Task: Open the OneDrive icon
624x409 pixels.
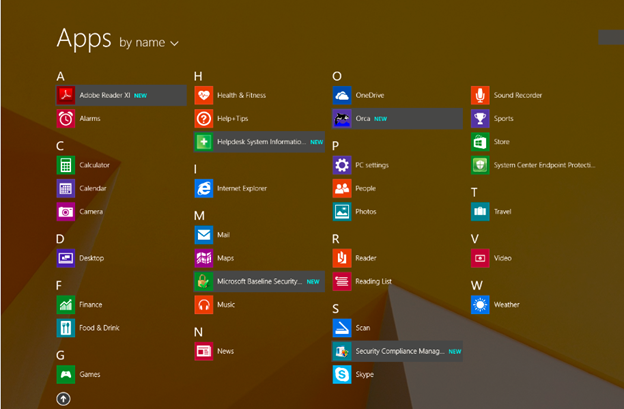Action: click(342, 95)
